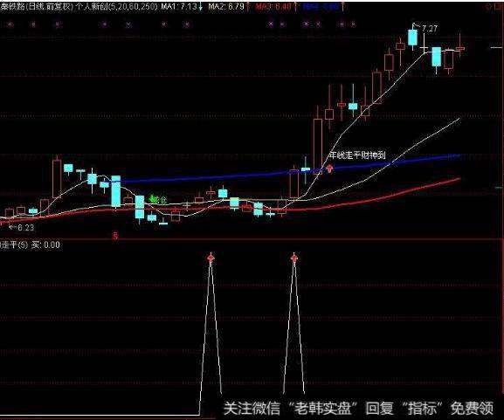Viewport: 504px width, 420px height.
Task: Select the 个人新创(5,20,60,250) indicator name
Action: click(116, 6)
